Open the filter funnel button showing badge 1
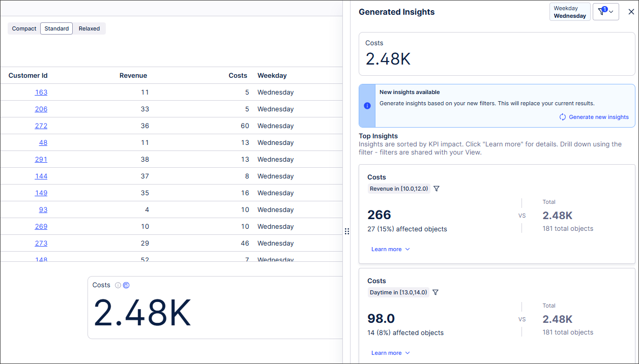This screenshot has height=364, width=639. click(x=601, y=11)
